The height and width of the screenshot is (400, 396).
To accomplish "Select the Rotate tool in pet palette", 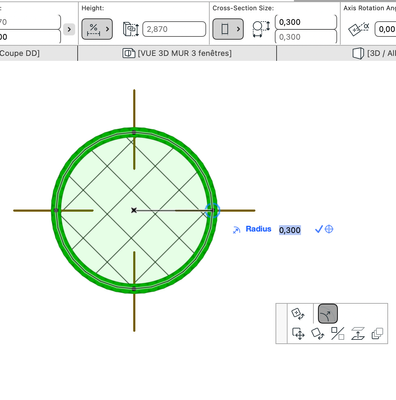I will (318, 334).
